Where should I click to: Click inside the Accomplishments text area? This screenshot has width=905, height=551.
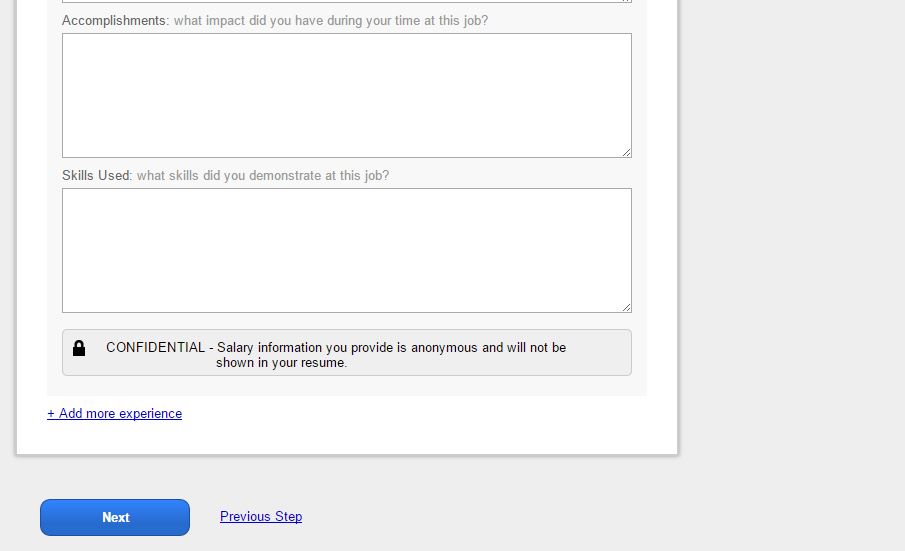pos(346,95)
